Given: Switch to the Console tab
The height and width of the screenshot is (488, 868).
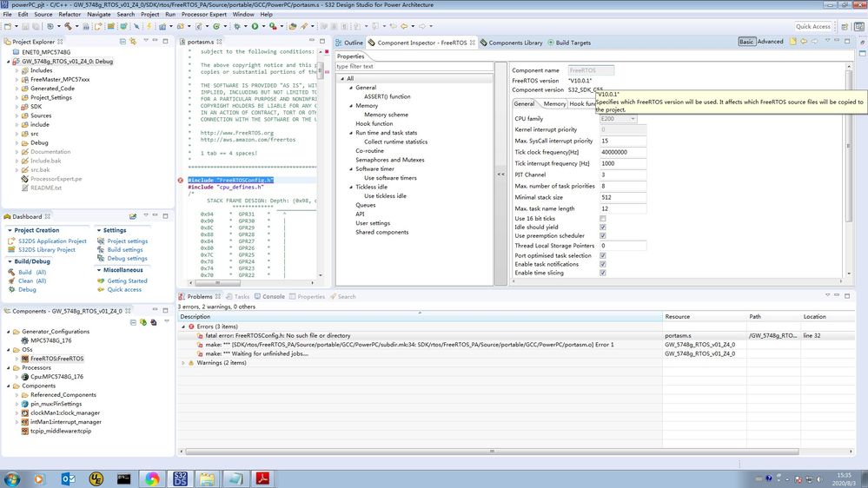Looking at the screenshot, I should [273, 297].
